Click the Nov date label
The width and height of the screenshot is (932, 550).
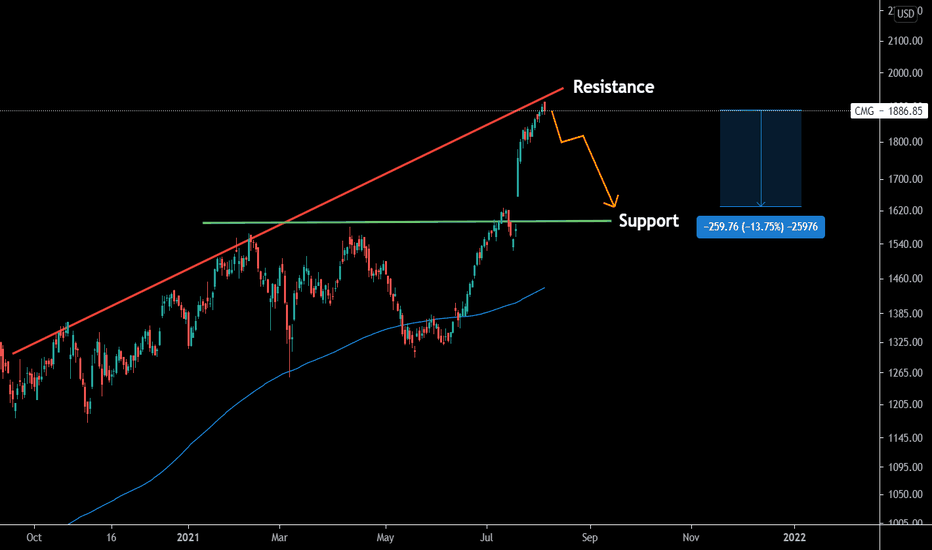pos(691,538)
